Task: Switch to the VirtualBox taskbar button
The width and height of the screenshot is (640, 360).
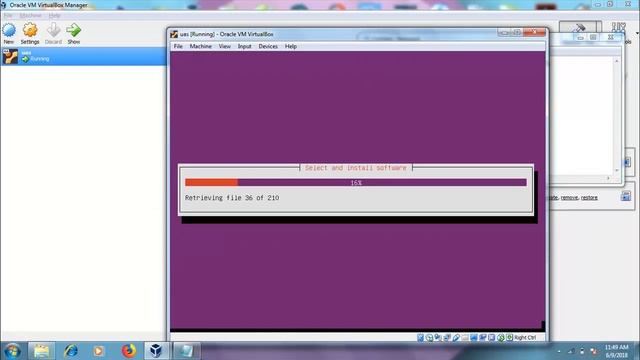Action: tap(156, 351)
